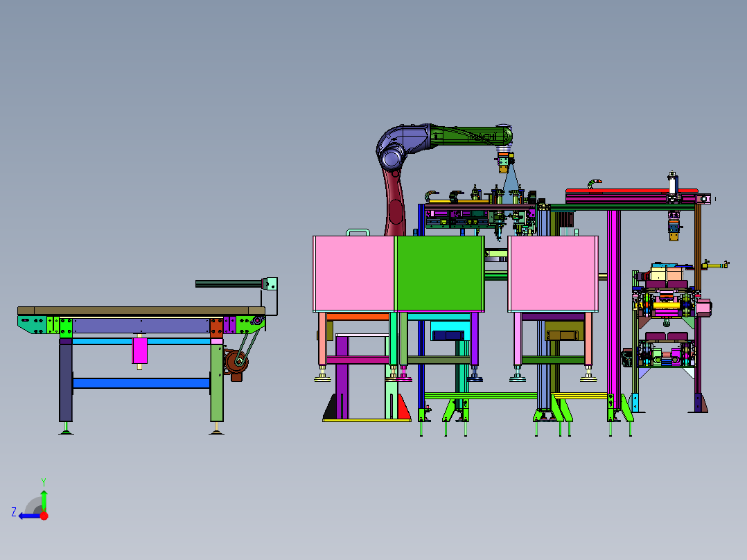Screen dimensions: 747x560
Task: Select the purple vertical stand under left panel
Action: 342,377
